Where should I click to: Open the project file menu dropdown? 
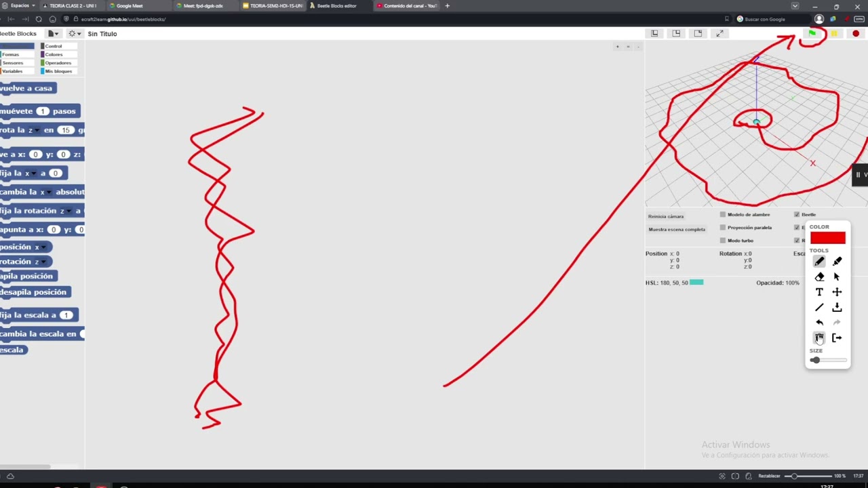coord(53,33)
